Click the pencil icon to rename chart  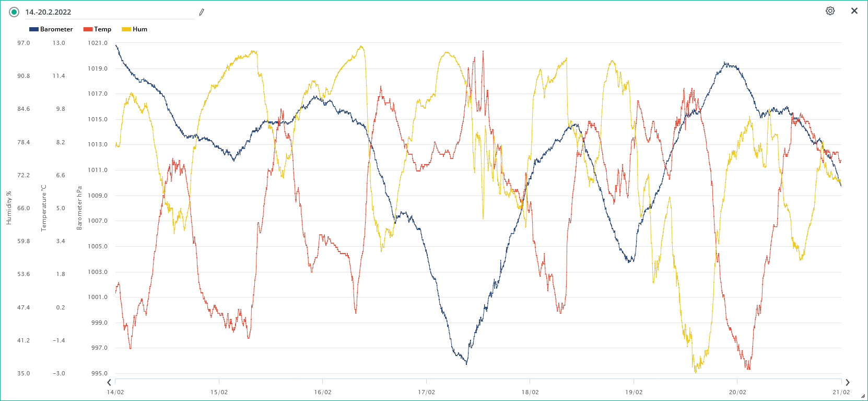coord(202,12)
